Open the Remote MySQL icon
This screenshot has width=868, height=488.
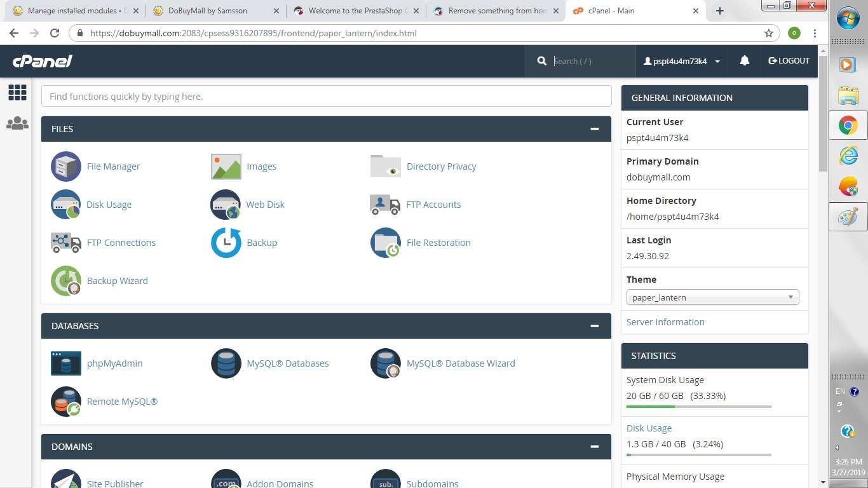coord(66,402)
